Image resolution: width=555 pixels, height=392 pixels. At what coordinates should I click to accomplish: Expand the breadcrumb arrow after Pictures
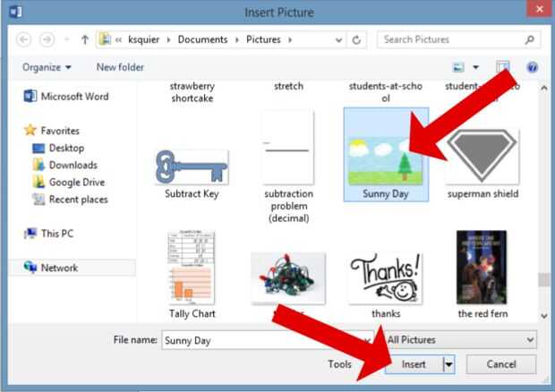coord(290,39)
